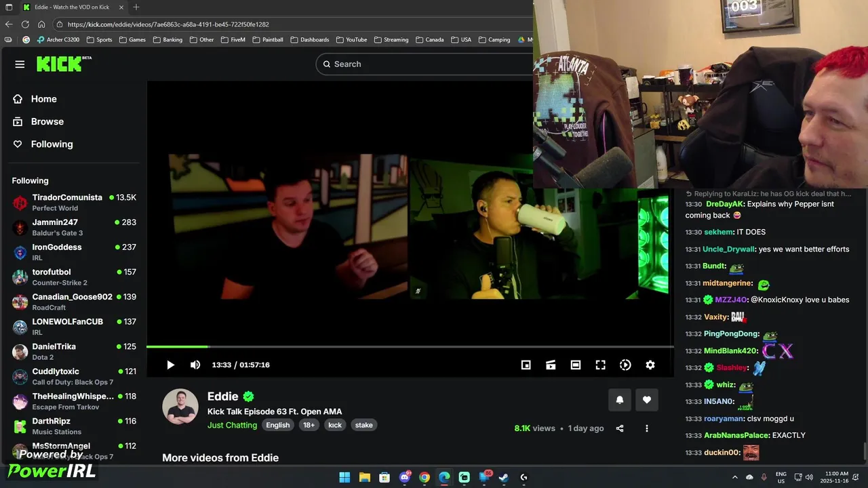Open LONEWOLFFanCUB channel

(74, 327)
